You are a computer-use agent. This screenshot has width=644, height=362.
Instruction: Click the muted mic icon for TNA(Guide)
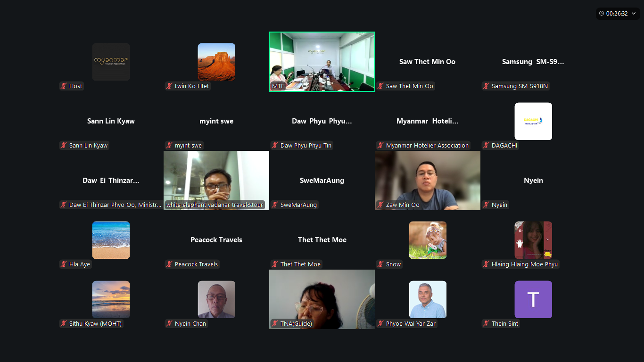coord(274,324)
